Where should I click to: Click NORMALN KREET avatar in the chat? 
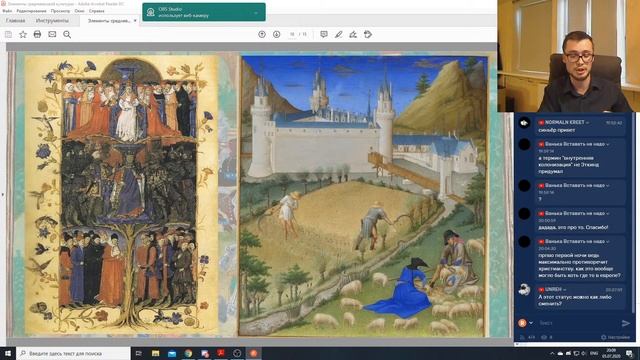pos(524,123)
